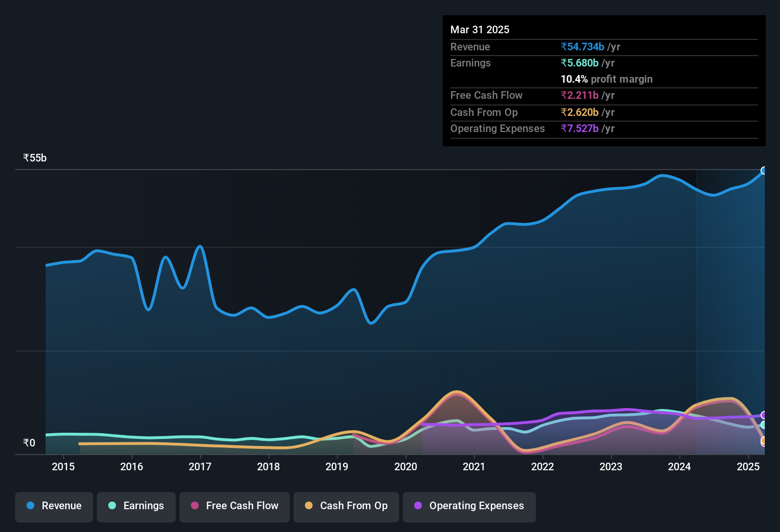Screen dimensions: 780x532
Task: Click the ₹54.734b revenue value in tooltip
Action: (x=582, y=47)
